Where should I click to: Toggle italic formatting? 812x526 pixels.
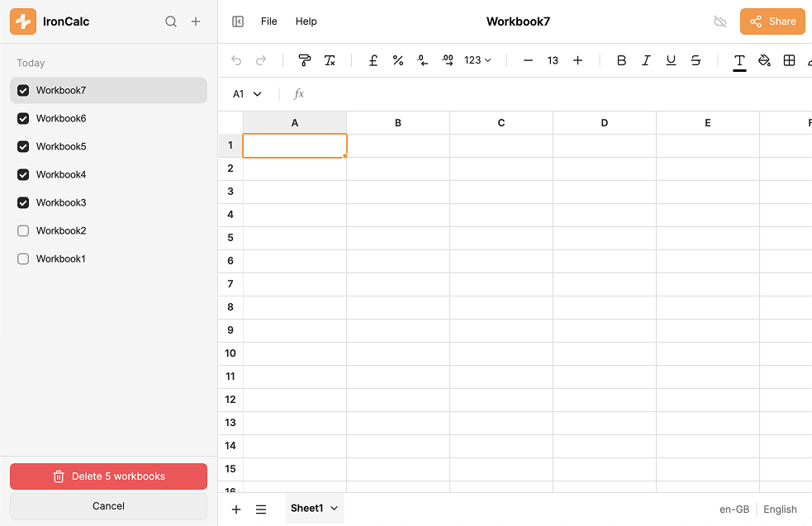pyautogui.click(x=646, y=60)
